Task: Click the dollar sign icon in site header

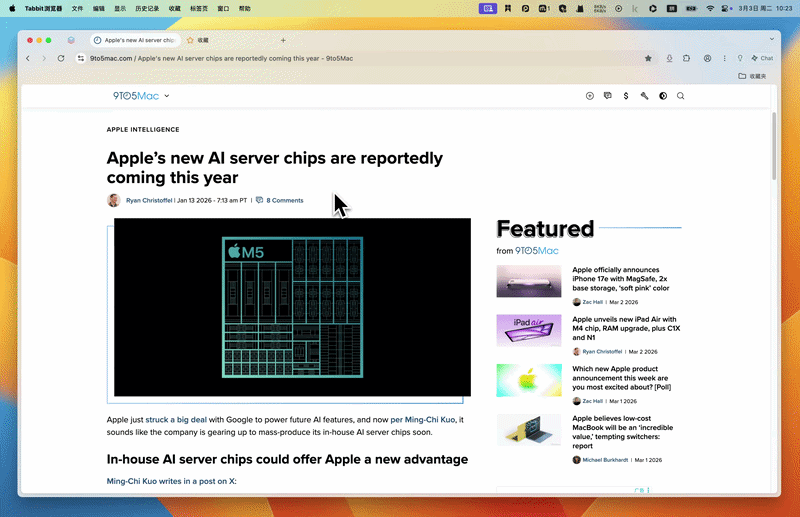Action: (x=626, y=96)
